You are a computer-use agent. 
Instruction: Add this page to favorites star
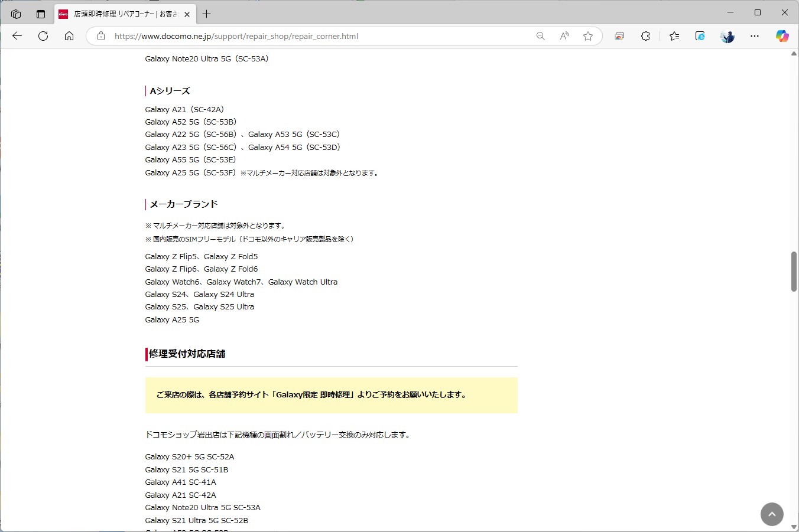588,36
